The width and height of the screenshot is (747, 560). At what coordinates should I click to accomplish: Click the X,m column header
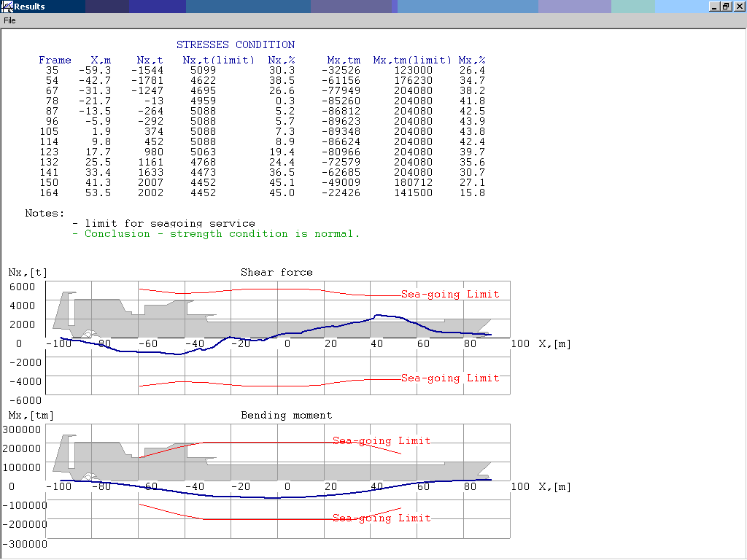101,60
